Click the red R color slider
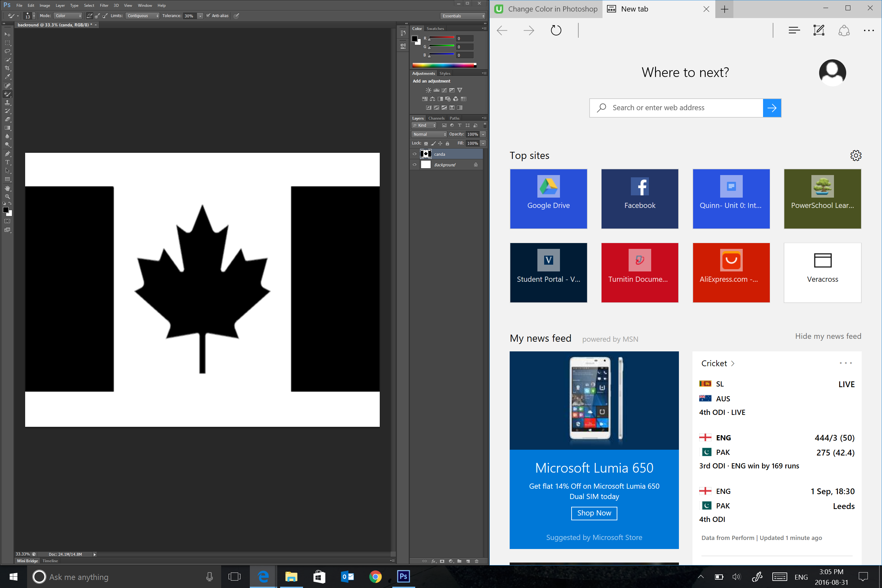This screenshot has height=588, width=882. (x=441, y=37)
